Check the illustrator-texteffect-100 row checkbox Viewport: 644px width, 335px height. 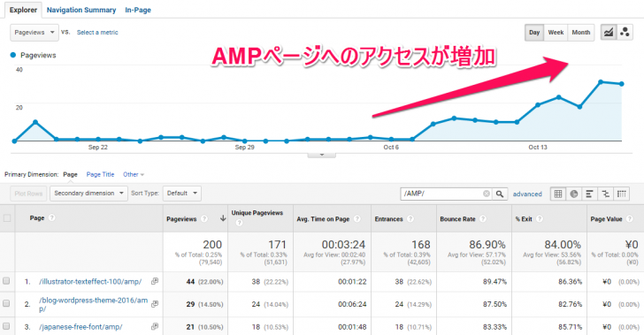(x=6, y=281)
